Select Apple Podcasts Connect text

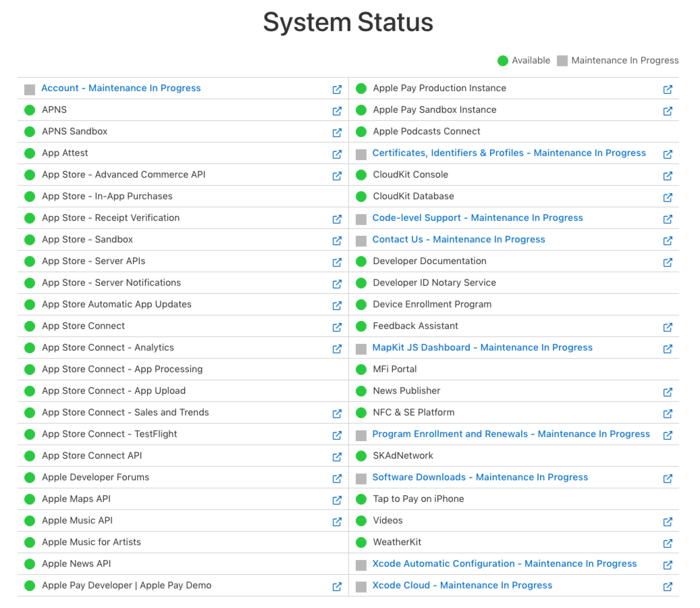[x=427, y=131]
